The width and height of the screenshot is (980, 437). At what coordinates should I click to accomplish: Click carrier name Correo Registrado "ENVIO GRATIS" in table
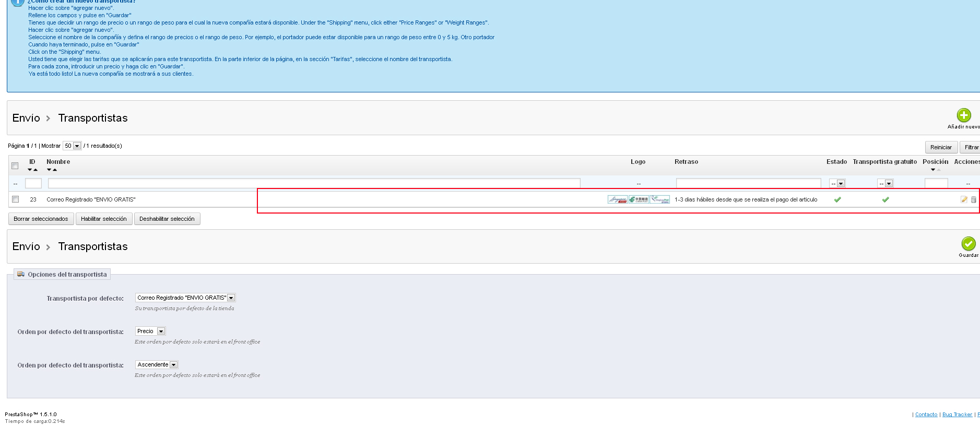point(91,199)
